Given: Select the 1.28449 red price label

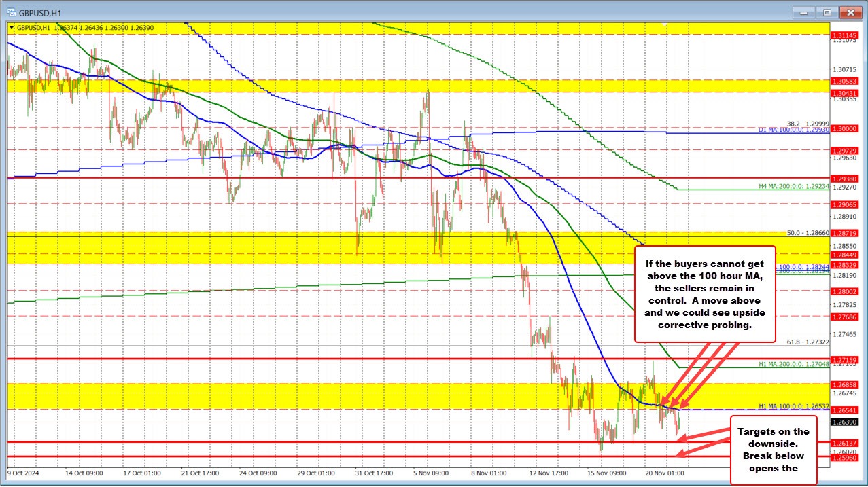Looking at the screenshot, I should (846, 254).
